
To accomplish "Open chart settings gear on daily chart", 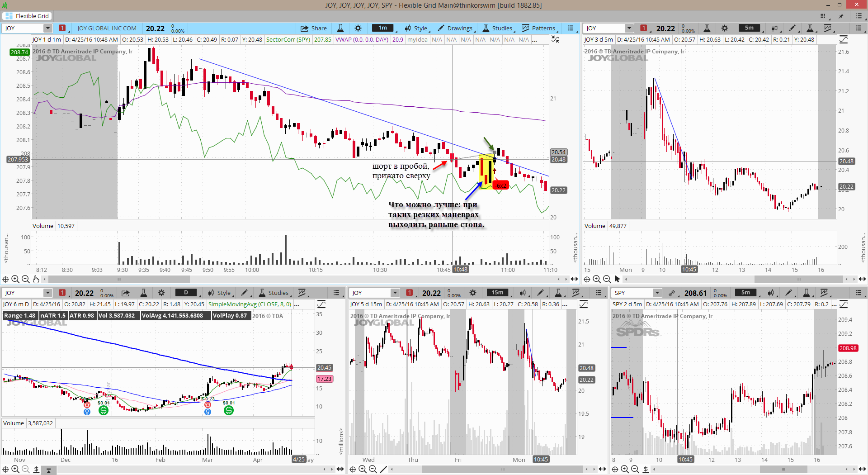I will (x=161, y=293).
